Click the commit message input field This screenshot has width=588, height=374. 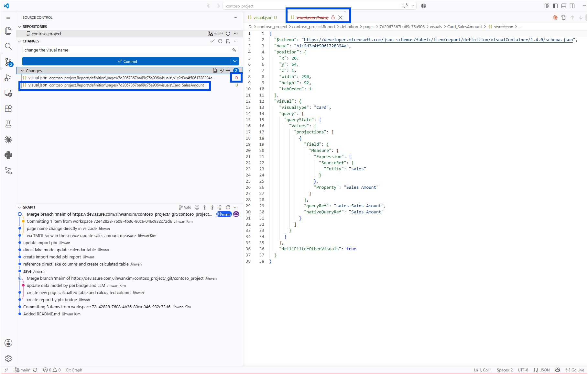[x=127, y=50]
